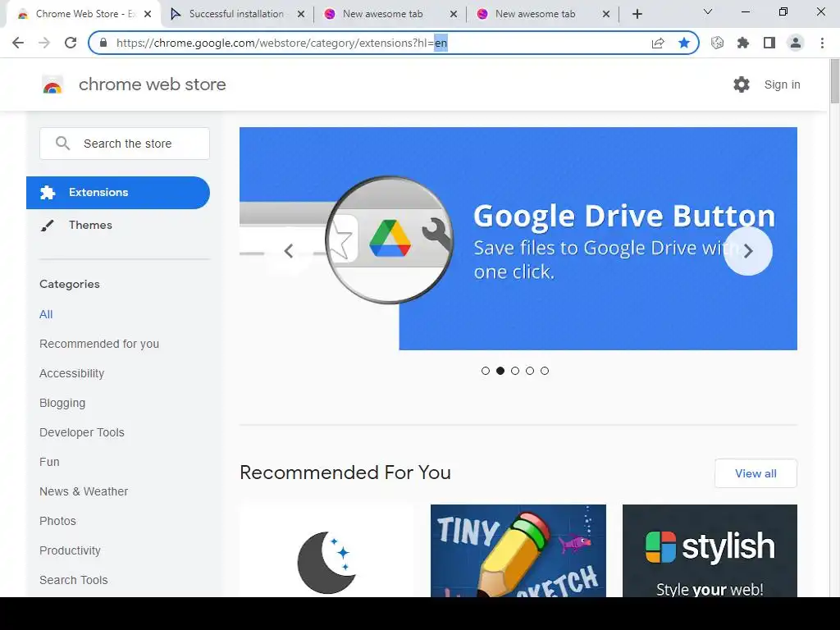Screen dimensions: 840x630
Task: Open the Fun category
Action: [49, 462]
